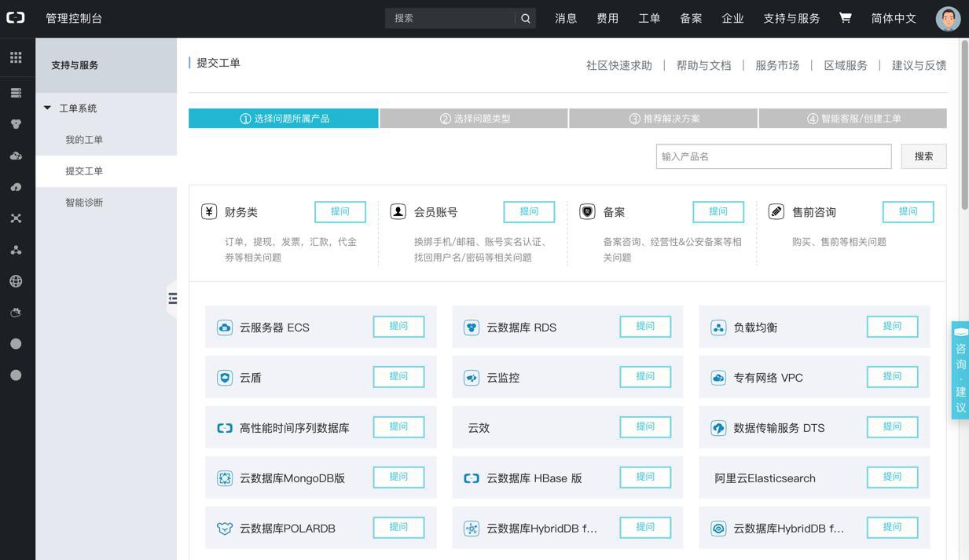Click the 售前咨询 pencil icon

pyautogui.click(x=776, y=211)
